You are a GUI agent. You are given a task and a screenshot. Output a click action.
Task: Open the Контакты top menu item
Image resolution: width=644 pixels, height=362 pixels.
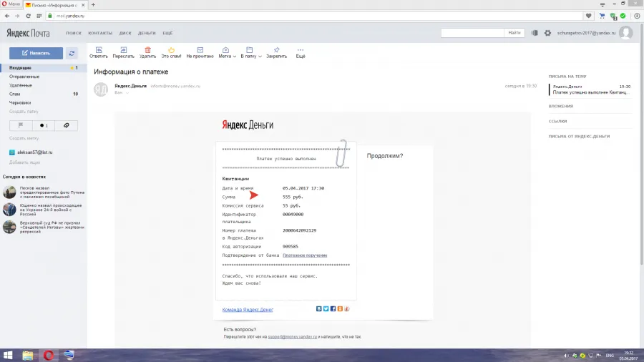coord(100,33)
